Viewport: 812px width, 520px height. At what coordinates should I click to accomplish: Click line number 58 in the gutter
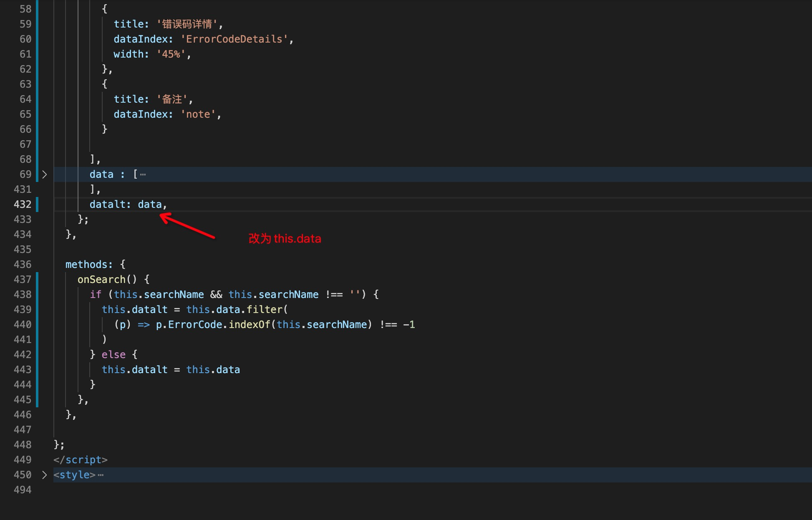[25, 9]
